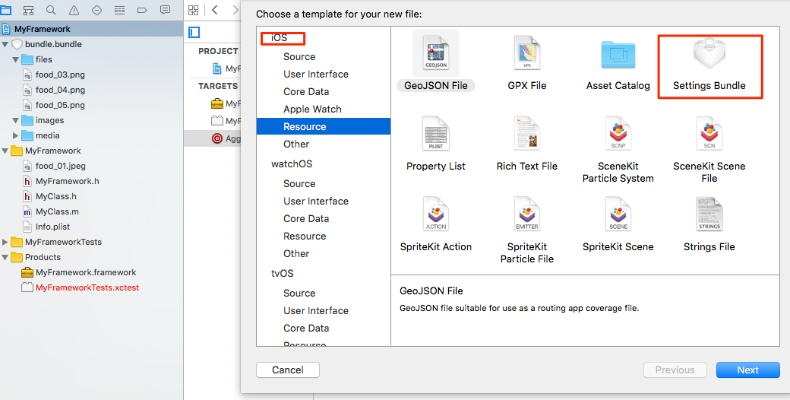Expand the media folder
The height and width of the screenshot is (400, 790).
[x=15, y=135]
